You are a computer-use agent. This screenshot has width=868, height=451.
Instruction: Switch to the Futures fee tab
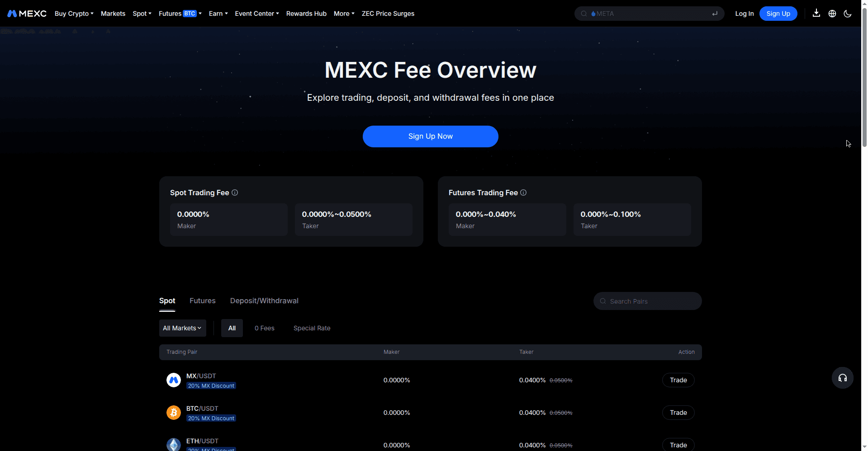click(x=203, y=301)
